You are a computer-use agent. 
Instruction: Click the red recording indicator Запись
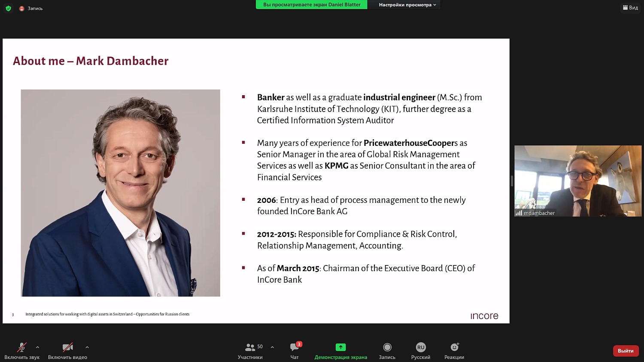pos(31,8)
